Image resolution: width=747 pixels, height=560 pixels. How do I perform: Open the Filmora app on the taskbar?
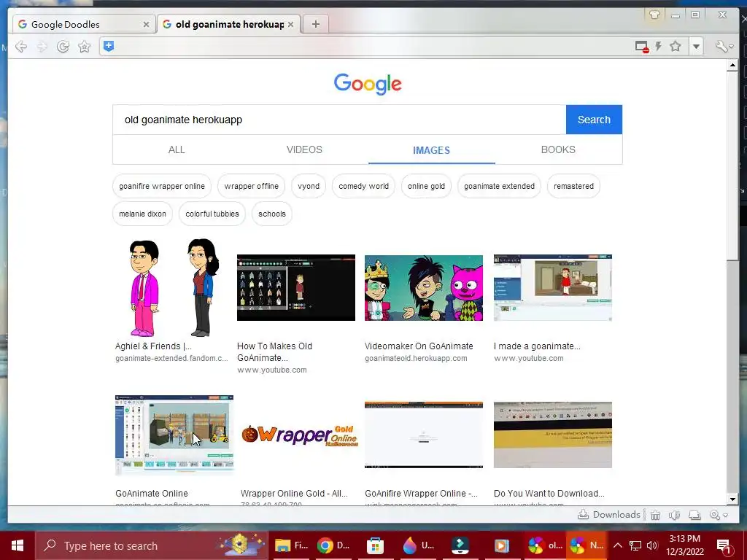coord(460,545)
